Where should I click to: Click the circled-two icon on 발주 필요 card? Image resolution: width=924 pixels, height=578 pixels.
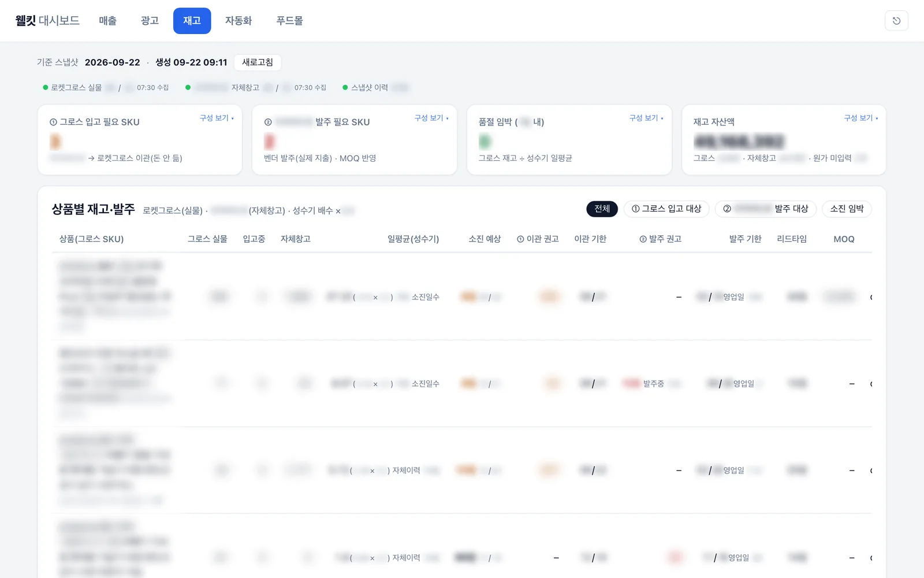coord(268,122)
